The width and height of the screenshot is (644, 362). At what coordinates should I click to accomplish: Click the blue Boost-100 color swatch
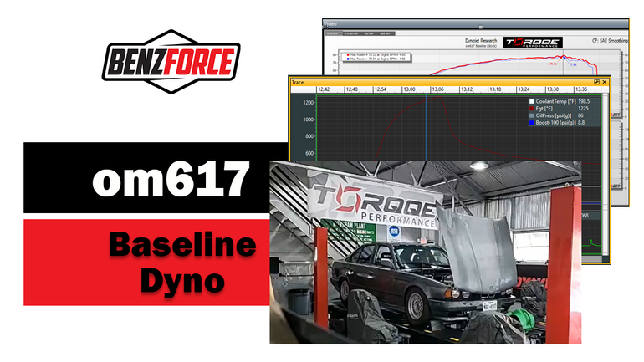click(x=531, y=122)
